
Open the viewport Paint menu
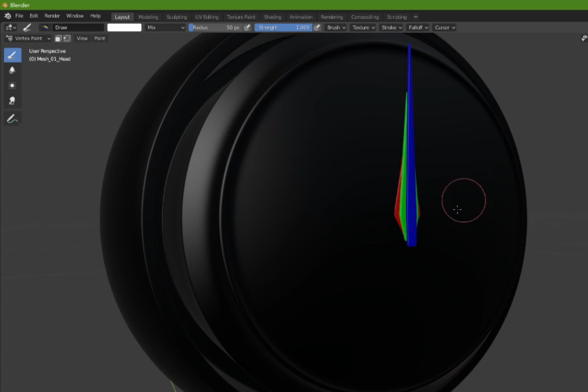coord(100,38)
